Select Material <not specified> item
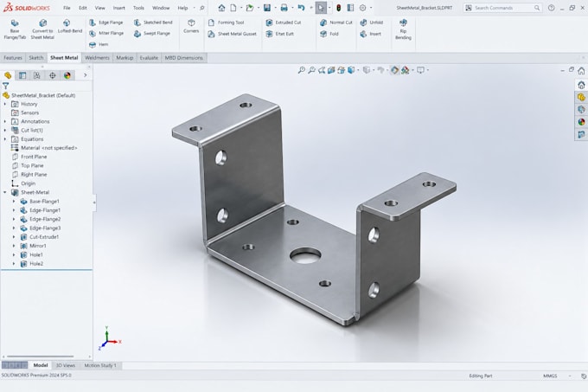 tap(44, 148)
